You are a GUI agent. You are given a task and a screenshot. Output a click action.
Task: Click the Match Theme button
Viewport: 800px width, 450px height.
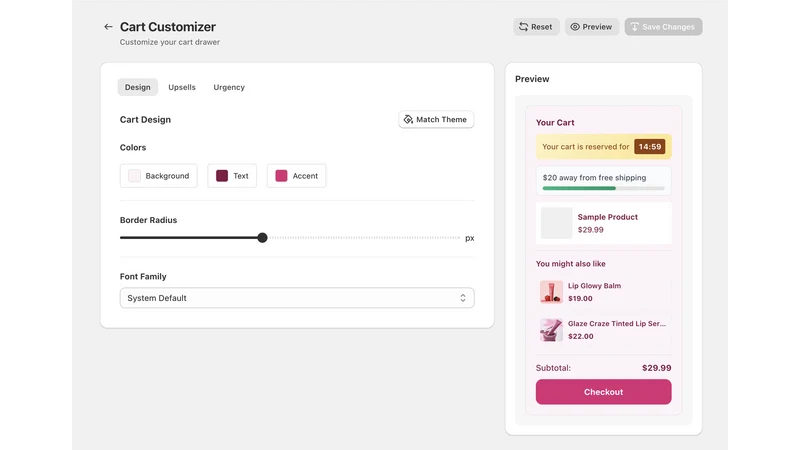pyautogui.click(x=436, y=119)
